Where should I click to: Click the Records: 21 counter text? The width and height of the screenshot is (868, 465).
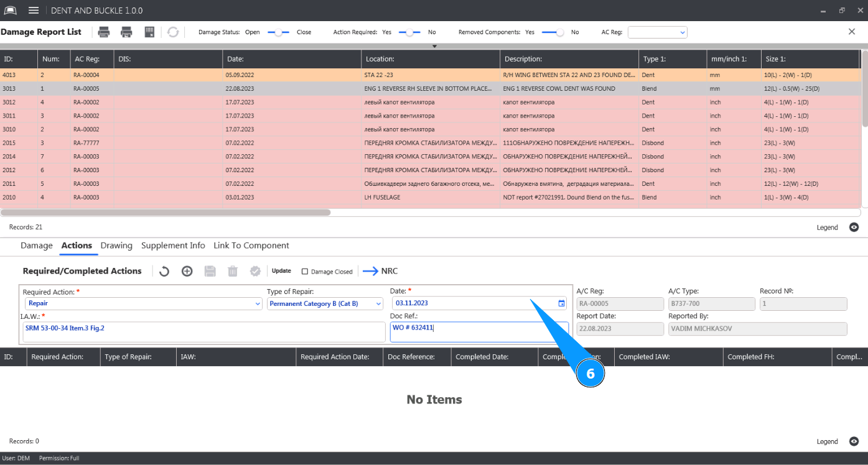26,228
